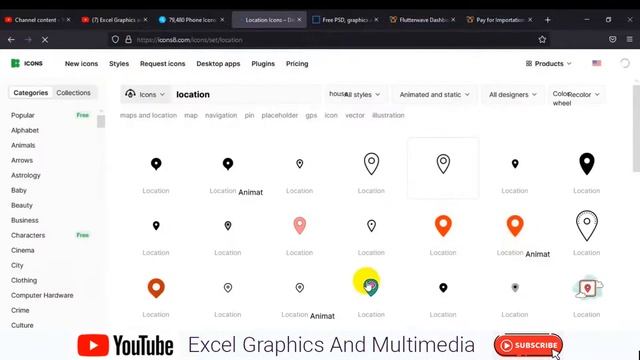Open the Animals category
The height and width of the screenshot is (360, 640).
23,145
